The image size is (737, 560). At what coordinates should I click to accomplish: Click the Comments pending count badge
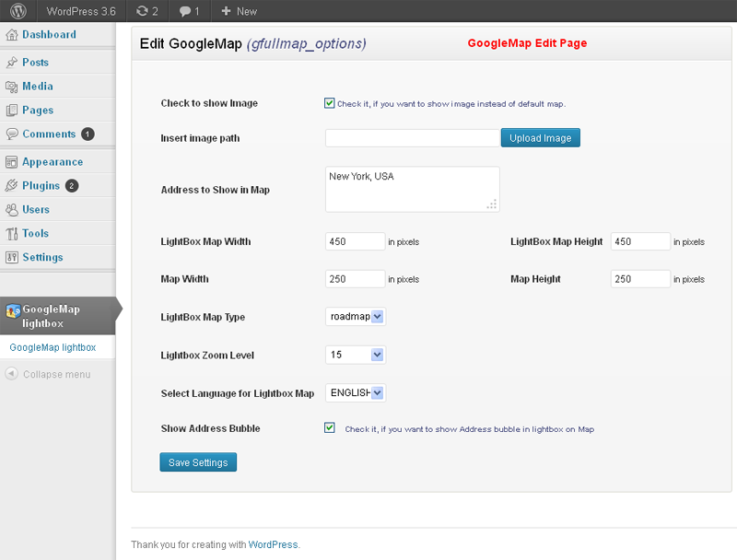(88, 134)
